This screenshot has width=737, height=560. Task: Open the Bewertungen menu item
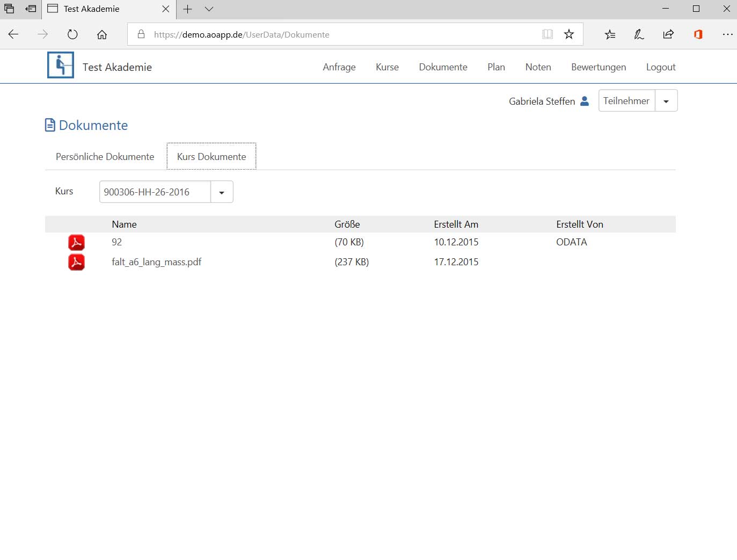coord(599,67)
